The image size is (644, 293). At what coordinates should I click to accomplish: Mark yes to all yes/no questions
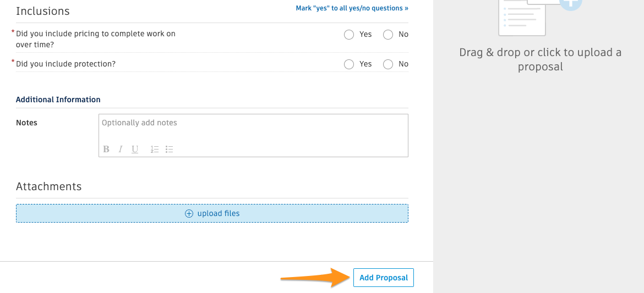[352, 8]
